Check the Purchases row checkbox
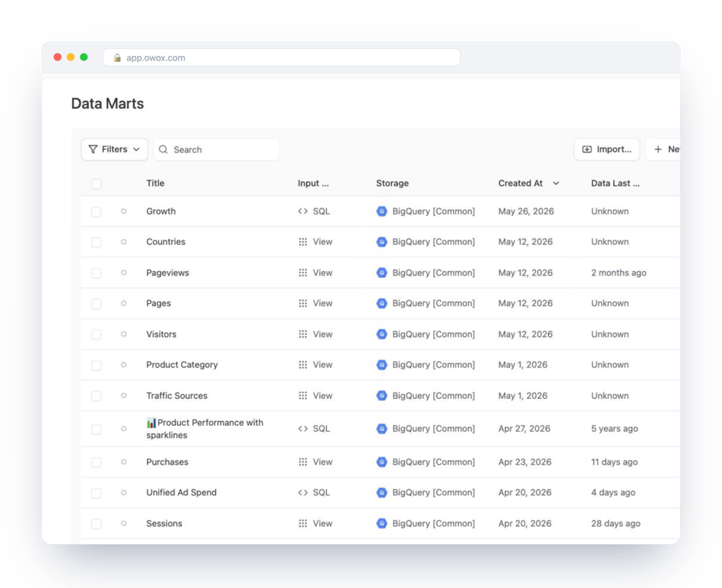Image resolution: width=722 pixels, height=588 pixels. [x=96, y=462]
